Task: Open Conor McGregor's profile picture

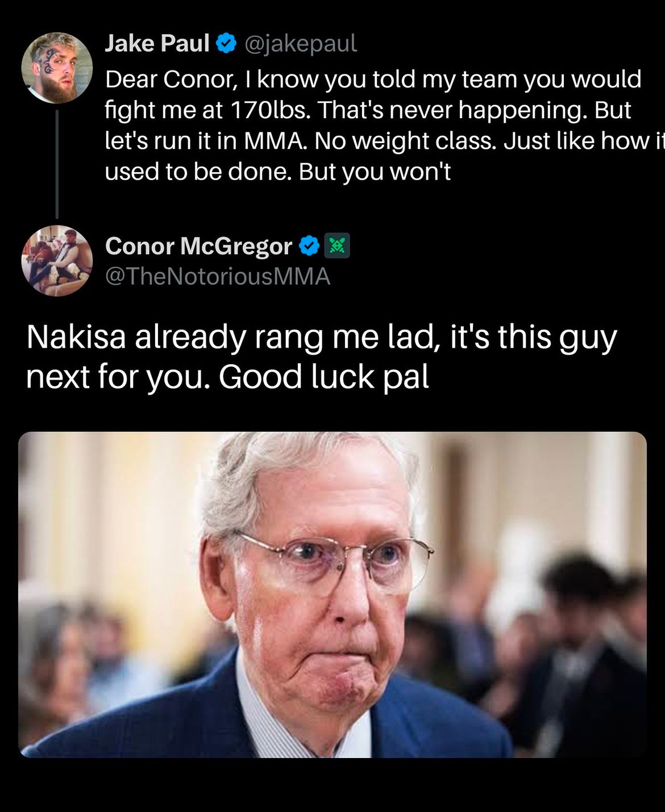Action: point(57,261)
